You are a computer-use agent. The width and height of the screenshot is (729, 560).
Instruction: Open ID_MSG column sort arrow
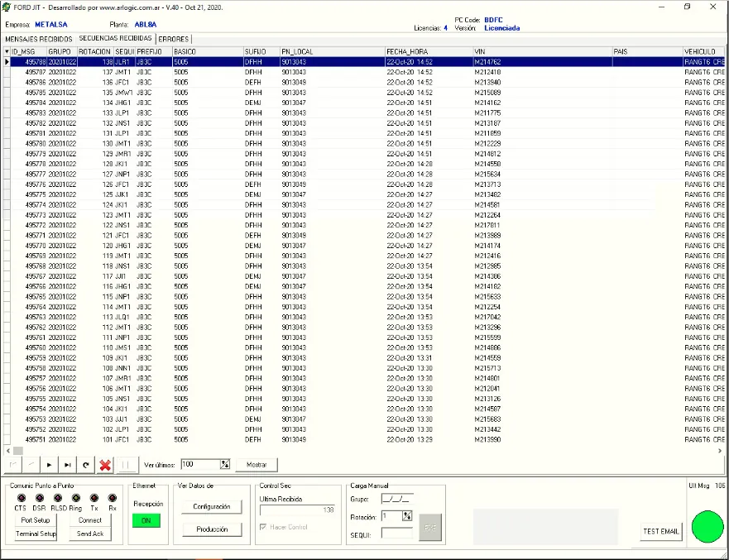[x=7, y=51]
